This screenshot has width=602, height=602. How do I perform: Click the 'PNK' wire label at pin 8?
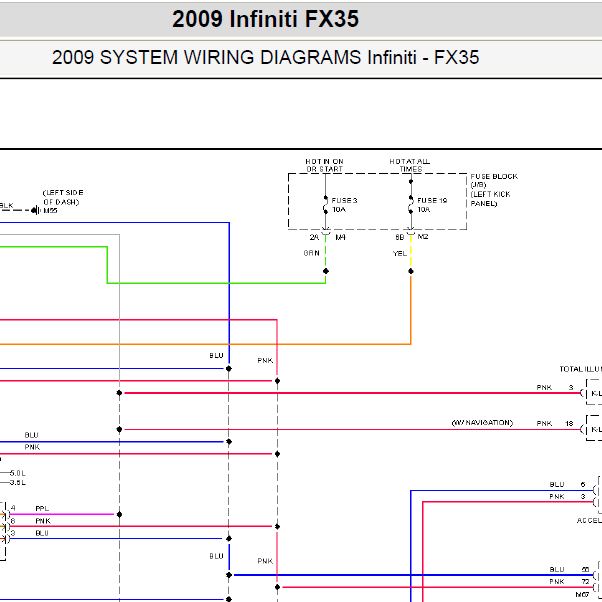coord(43,521)
